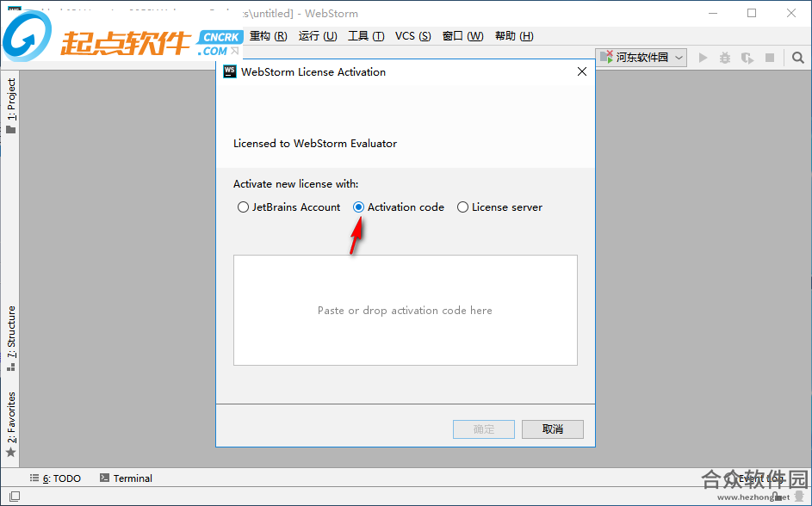Select the Activation code radio option

398,207
